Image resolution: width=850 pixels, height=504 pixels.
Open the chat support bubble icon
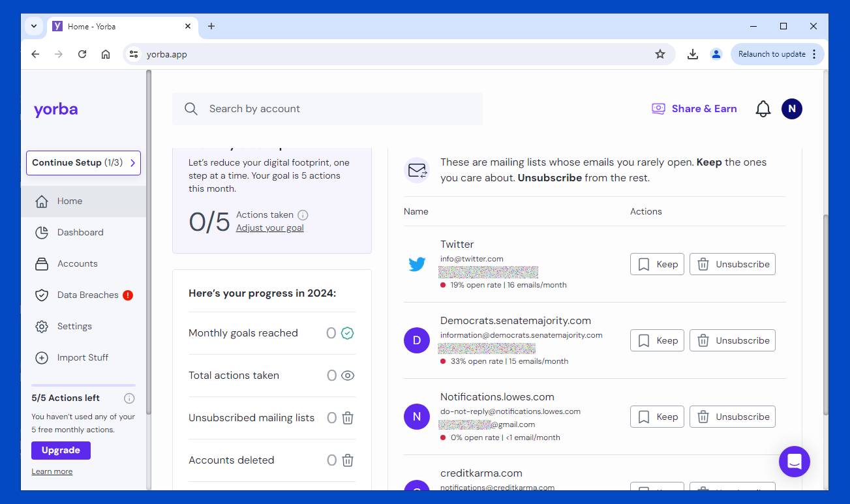[794, 462]
